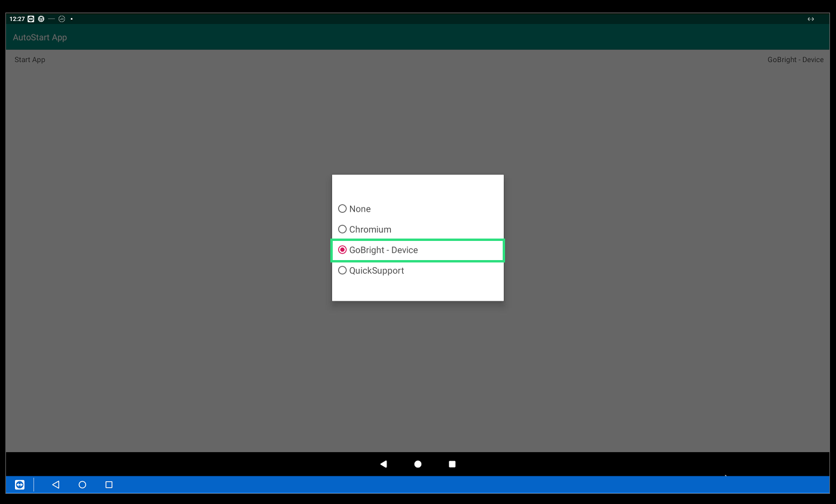Click the AutoStart App title bar
Viewport: 836px width, 504px height.
(x=418, y=37)
